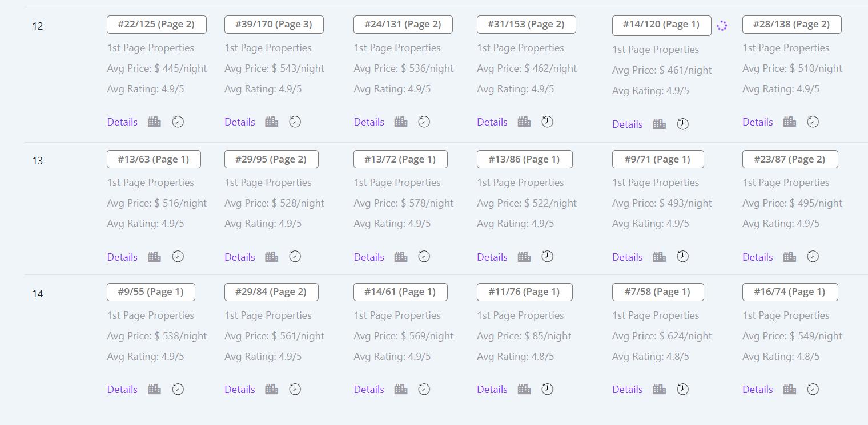Select the #23/87 (Page 2) rank badge
Image resolution: width=868 pixels, height=425 pixels.
[x=790, y=159]
